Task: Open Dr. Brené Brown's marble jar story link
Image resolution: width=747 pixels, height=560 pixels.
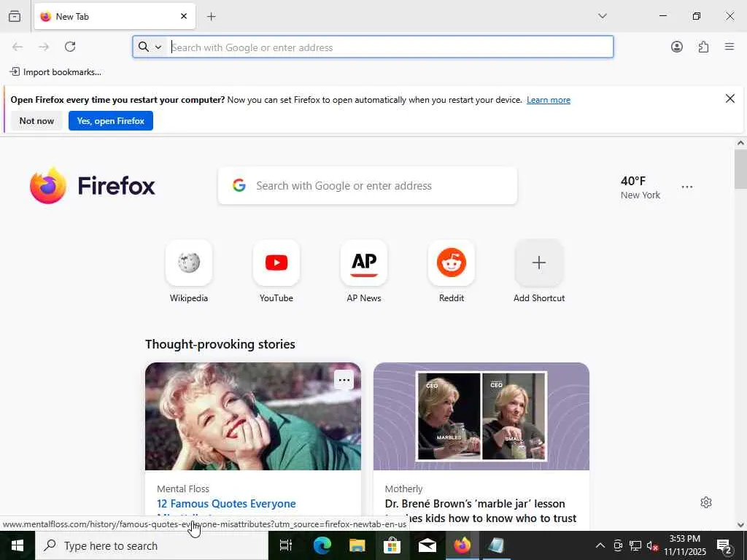Action: [x=481, y=511]
